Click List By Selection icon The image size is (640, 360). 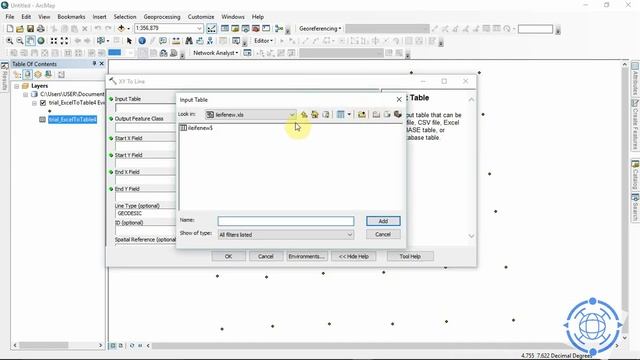click(x=48, y=75)
